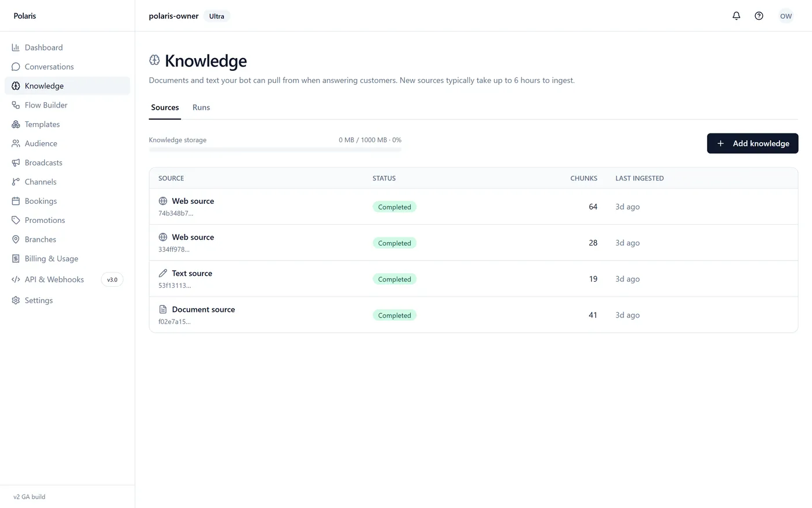Viewport: 812px width, 508px height.
Task: Open the Document source row title
Action: click(204, 309)
